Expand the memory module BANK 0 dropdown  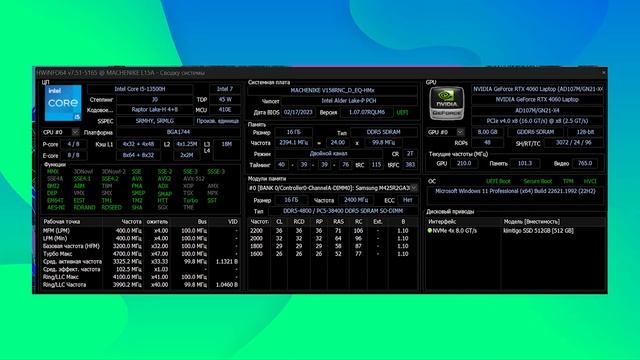click(x=414, y=188)
